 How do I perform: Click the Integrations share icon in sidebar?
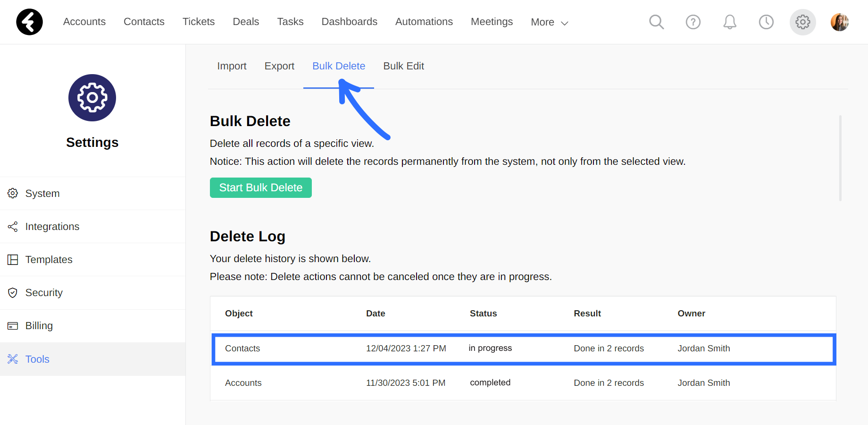pyautogui.click(x=13, y=227)
